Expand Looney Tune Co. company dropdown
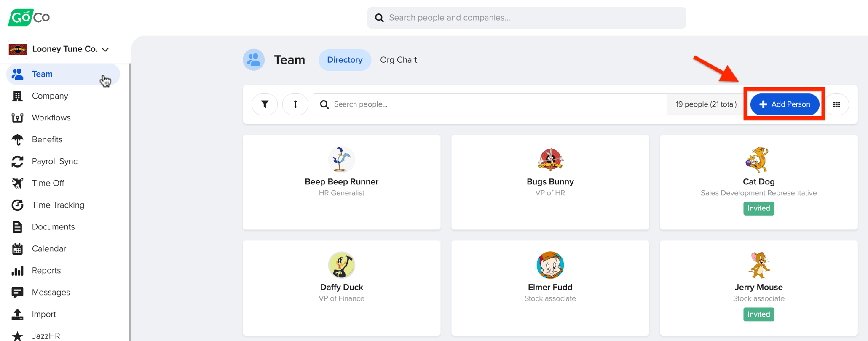This screenshot has height=341, width=868. coord(59,49)
